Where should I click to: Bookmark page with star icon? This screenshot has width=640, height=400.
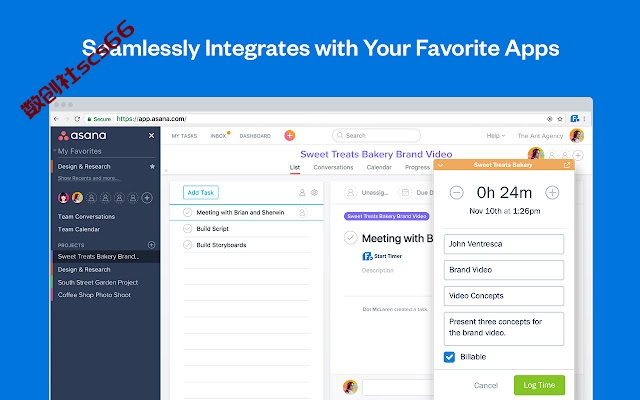pyautogui.click(x=560, y=119)
